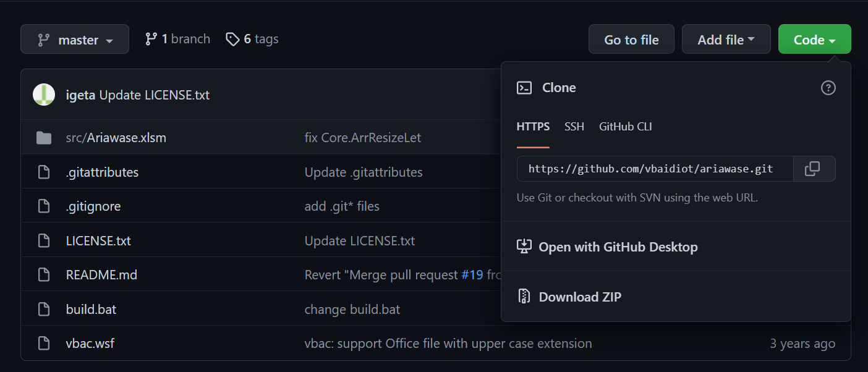Click the file icon for .gitignore
Image resolution: width=868 pixels, height=372 pixels.
tap(44, 206)
